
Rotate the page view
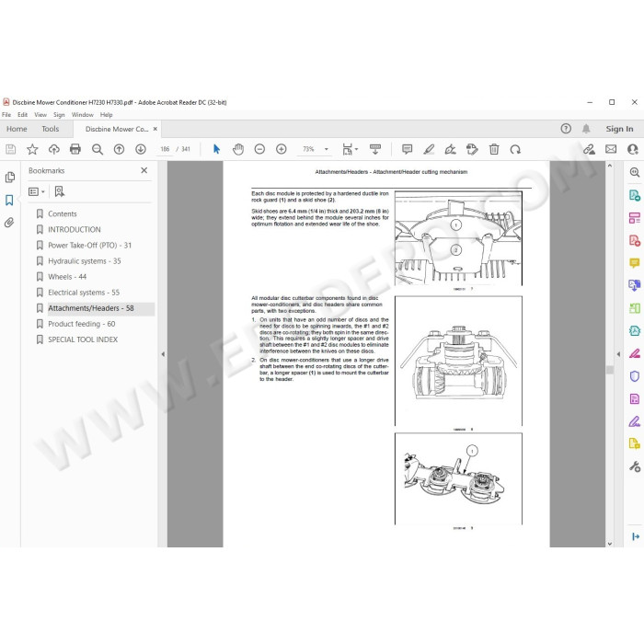click(x=515, y=149)
